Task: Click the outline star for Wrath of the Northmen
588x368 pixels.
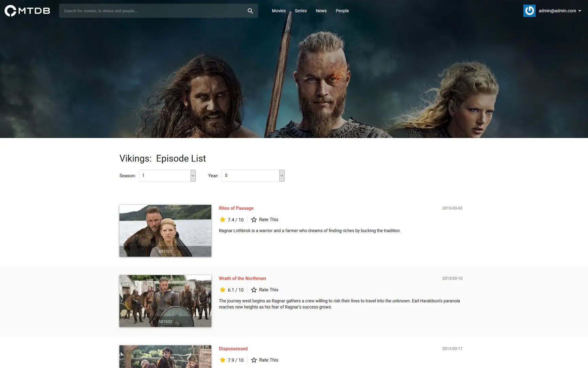Action: 254,290
